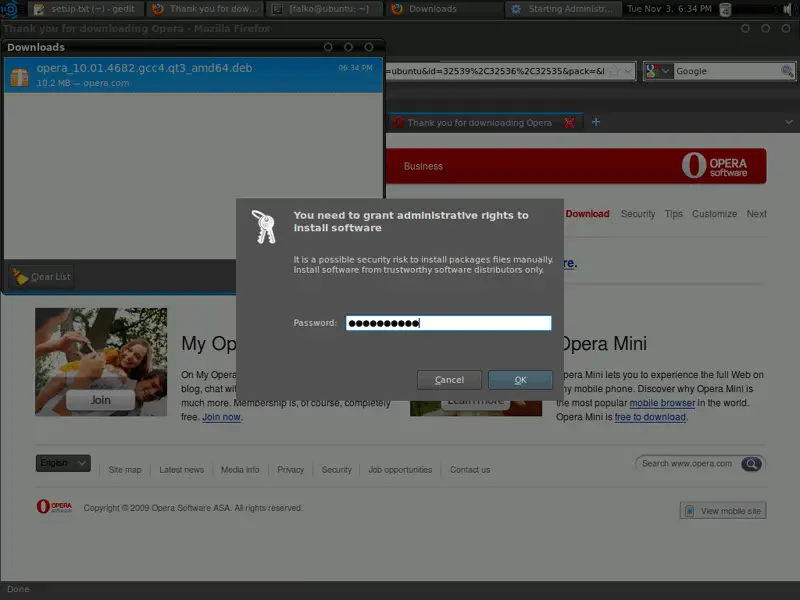Viewport: 800px width, 600px height.
Task: Click the Join button on the My Opera image
Action: click(101, 400)
